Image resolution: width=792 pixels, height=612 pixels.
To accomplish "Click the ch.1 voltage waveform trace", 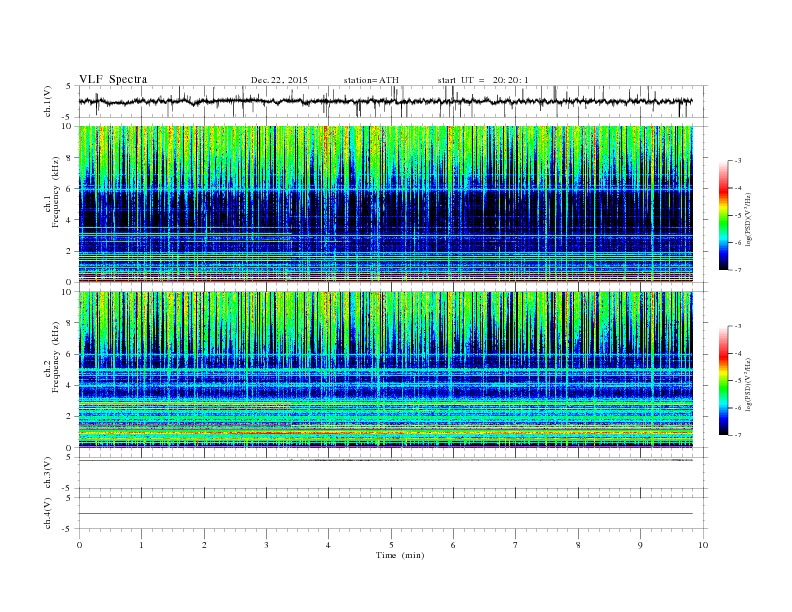I will pyautogui.click(x=385, y=101).
